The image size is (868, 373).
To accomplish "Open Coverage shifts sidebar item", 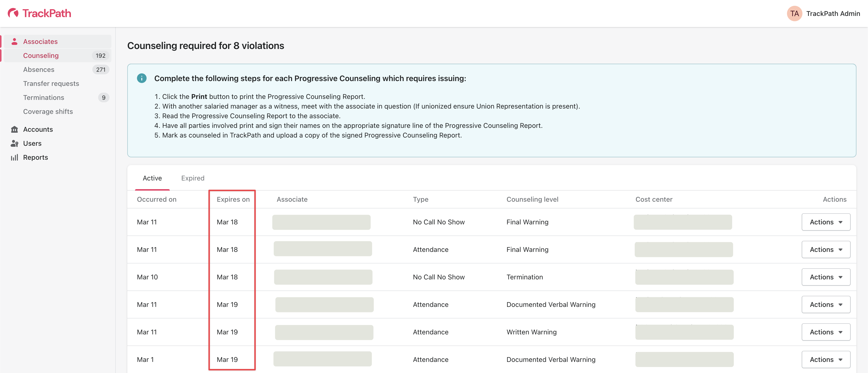I will click(48, 112).
